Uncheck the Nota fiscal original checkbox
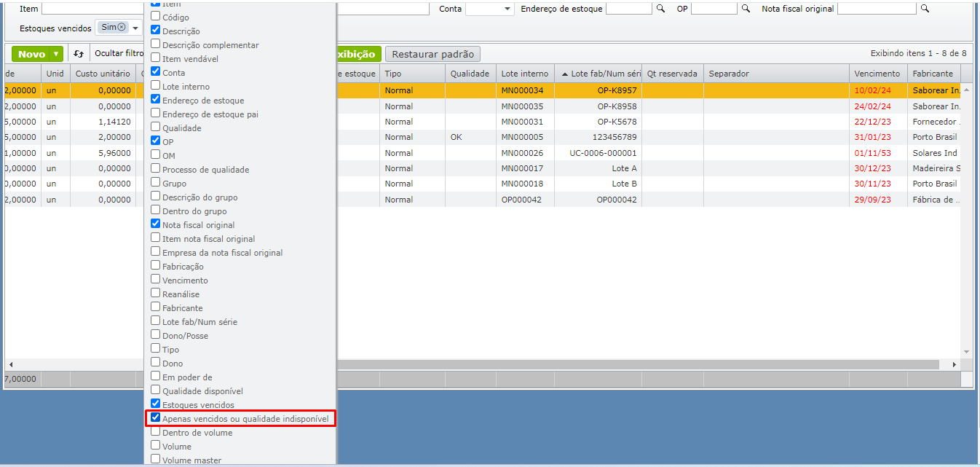Viewport: 980px width, 467px height. point(156,224)
